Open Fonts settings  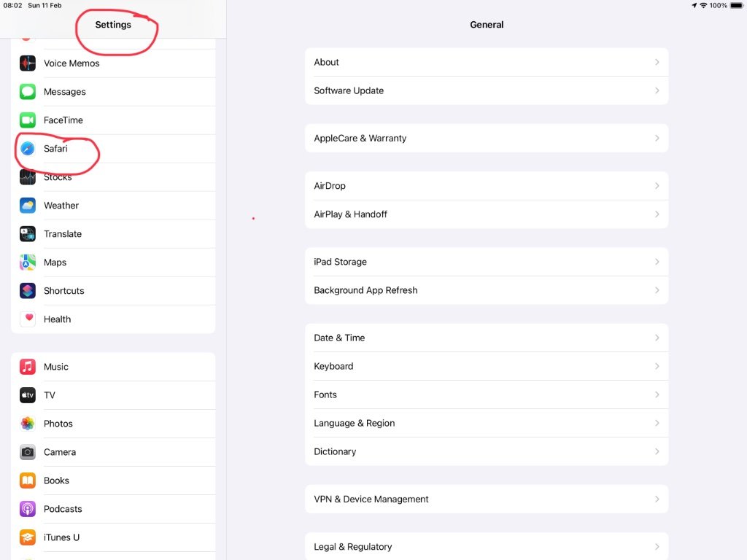click(x=487, y=394)
